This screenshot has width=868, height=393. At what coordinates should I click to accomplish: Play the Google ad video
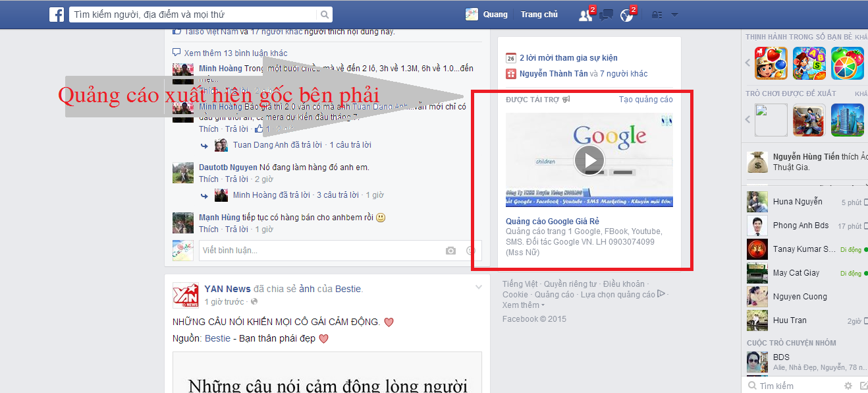[x=589, y=160]
